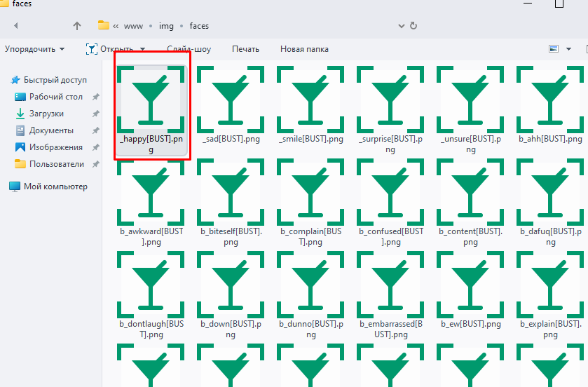Open address bar history dropdown

[402, 26]
